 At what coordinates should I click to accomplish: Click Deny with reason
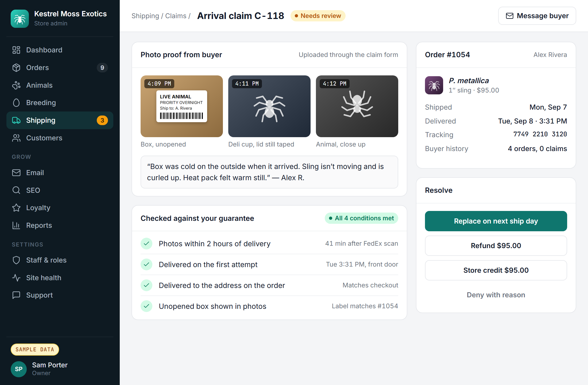(x=496, y=295)
